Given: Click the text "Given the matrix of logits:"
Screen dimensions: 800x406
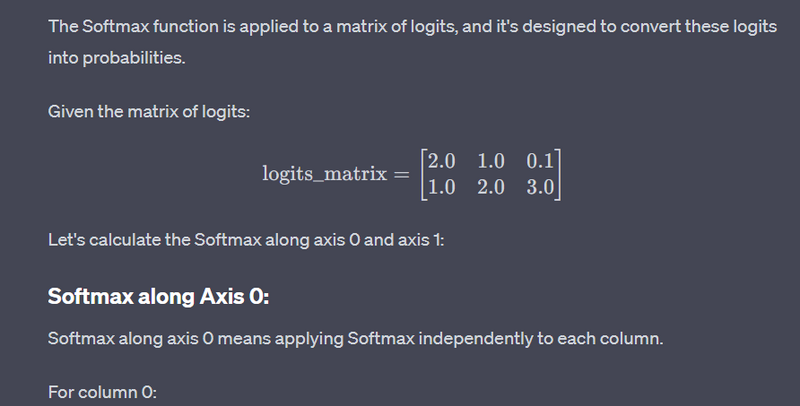Looking at the screenshot, I should tap(148, 110).
